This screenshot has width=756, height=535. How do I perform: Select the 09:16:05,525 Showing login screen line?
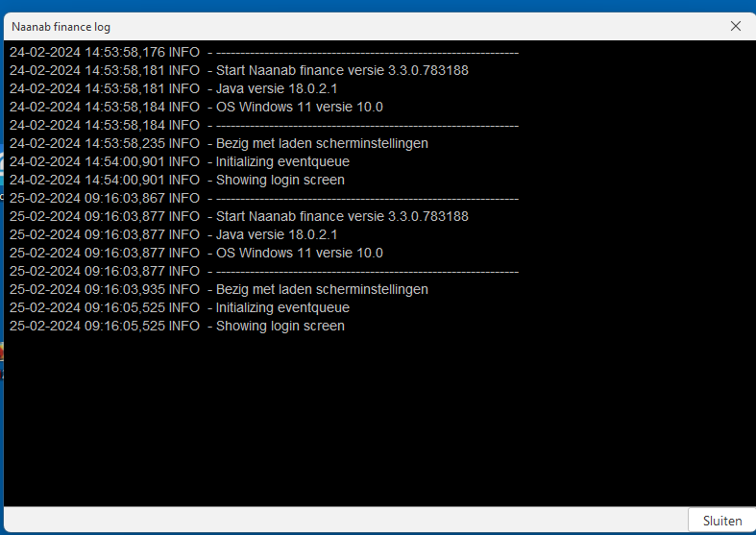177,326
